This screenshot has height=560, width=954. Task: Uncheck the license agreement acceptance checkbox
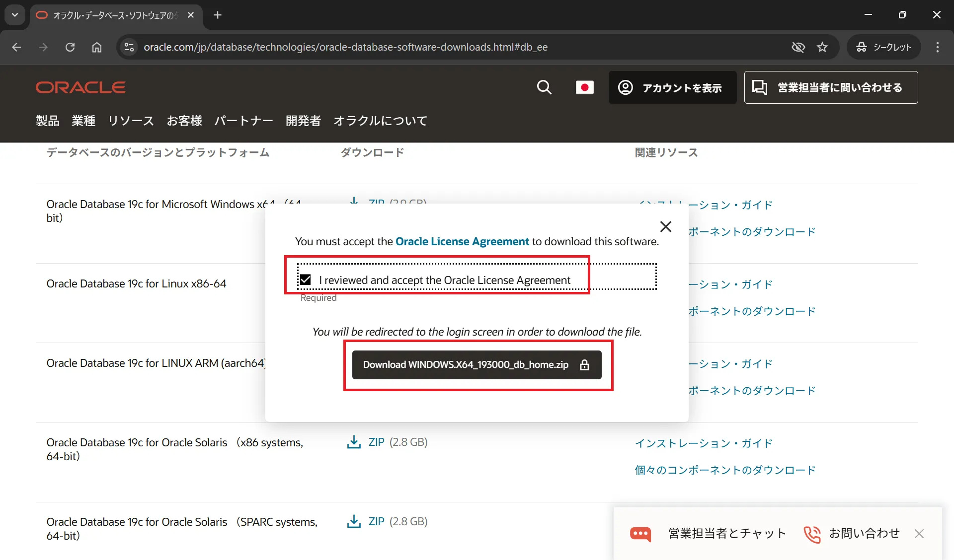[306, 280]
